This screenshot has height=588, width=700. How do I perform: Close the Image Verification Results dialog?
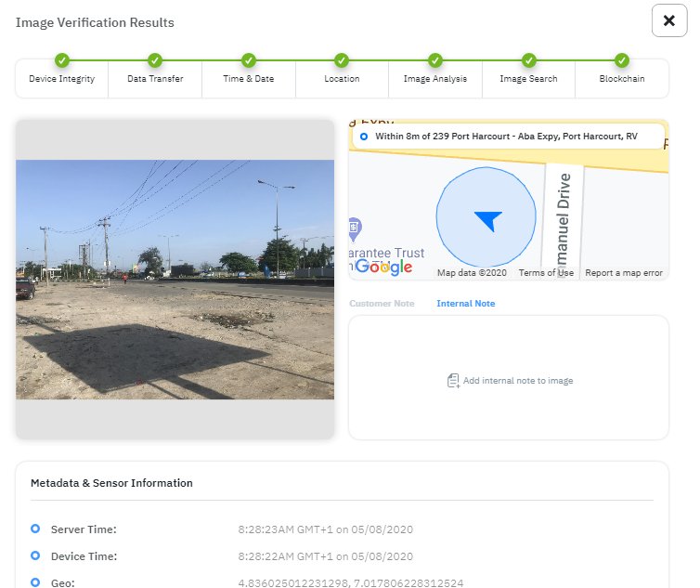coord(668,20)
